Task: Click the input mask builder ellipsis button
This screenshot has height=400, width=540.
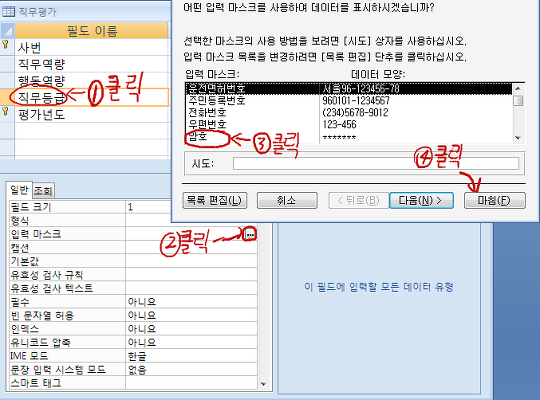Action: (250, 235)
